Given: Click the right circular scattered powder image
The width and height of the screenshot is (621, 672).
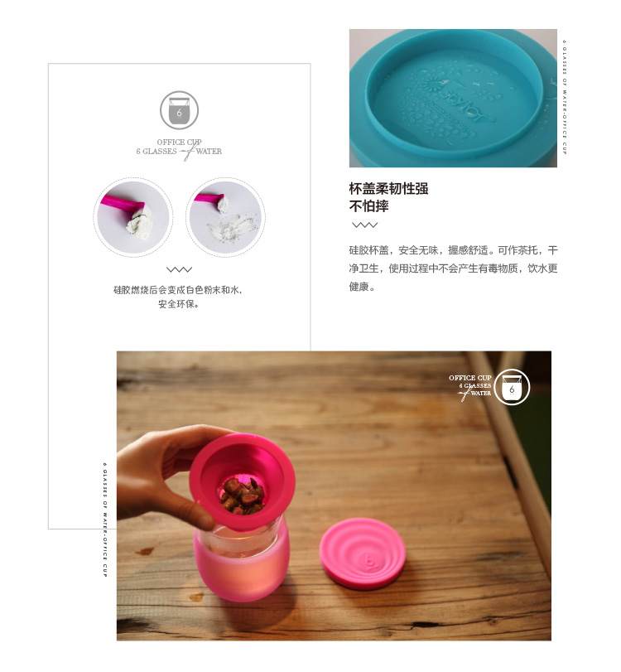Looking at the screenshot, I should [225, 217].
